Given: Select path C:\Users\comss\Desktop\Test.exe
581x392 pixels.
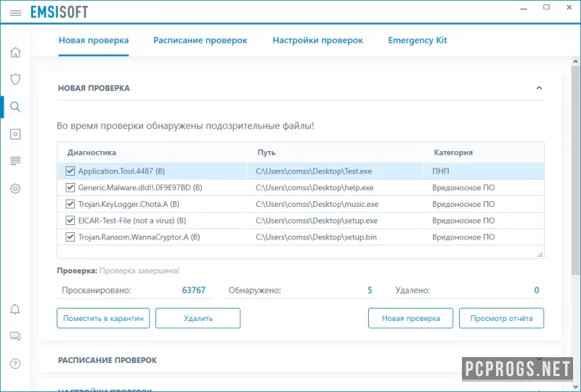Looking at the screenshot, I should [314, 171].
